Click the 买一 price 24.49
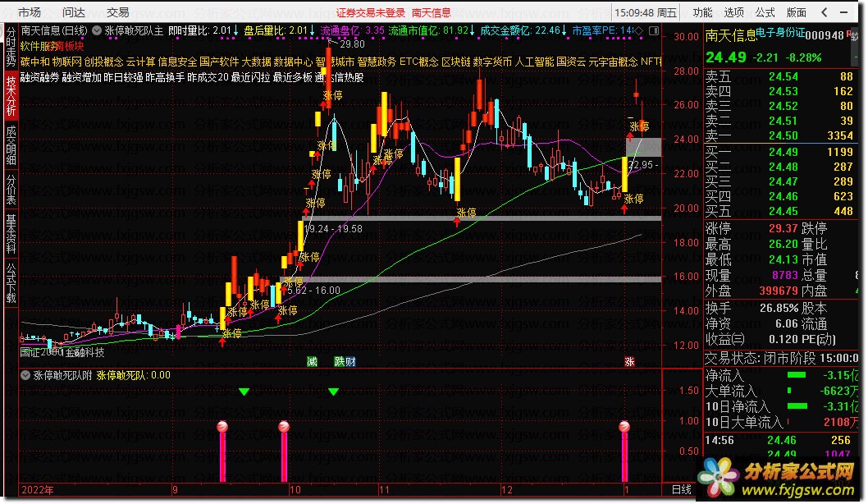The width and height of the screenshot is (868, 504). tap(783, 152)
